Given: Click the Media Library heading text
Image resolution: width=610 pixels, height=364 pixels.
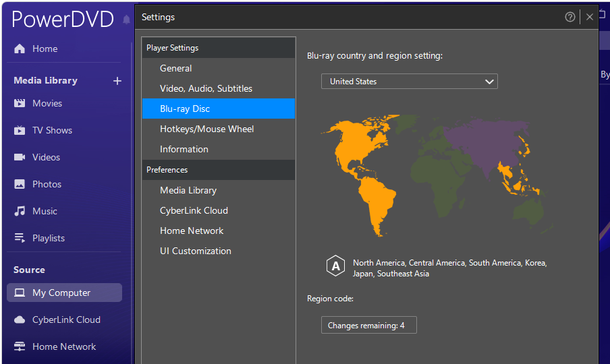Looking at the screenshot, I should tap(45, 80).
